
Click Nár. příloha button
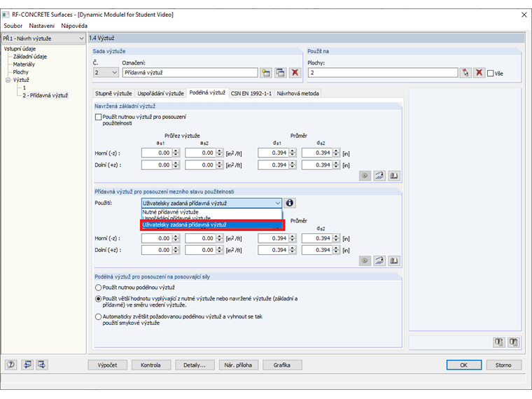238,365
